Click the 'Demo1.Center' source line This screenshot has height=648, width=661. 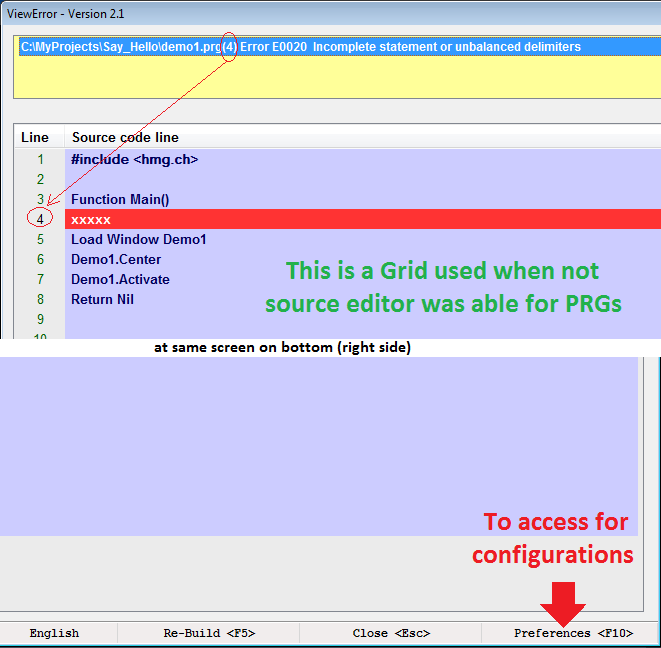(x=116, y=259)
